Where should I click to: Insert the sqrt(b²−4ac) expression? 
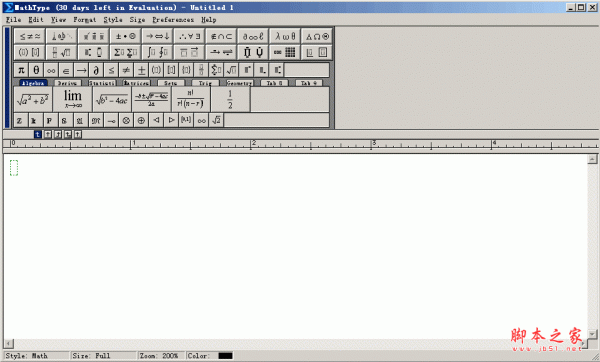(112, 99)
